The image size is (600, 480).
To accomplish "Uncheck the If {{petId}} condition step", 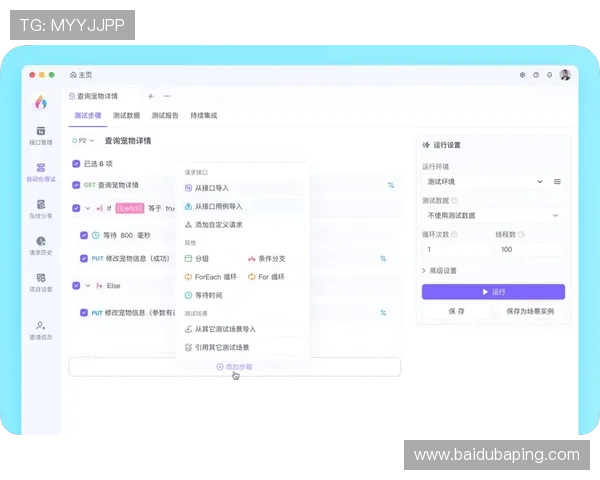I will (x=76, y=208).
